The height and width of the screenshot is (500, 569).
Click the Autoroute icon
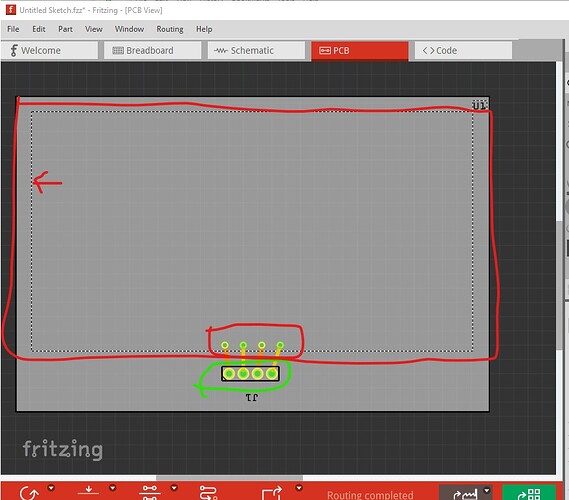[x=208, y=493]
